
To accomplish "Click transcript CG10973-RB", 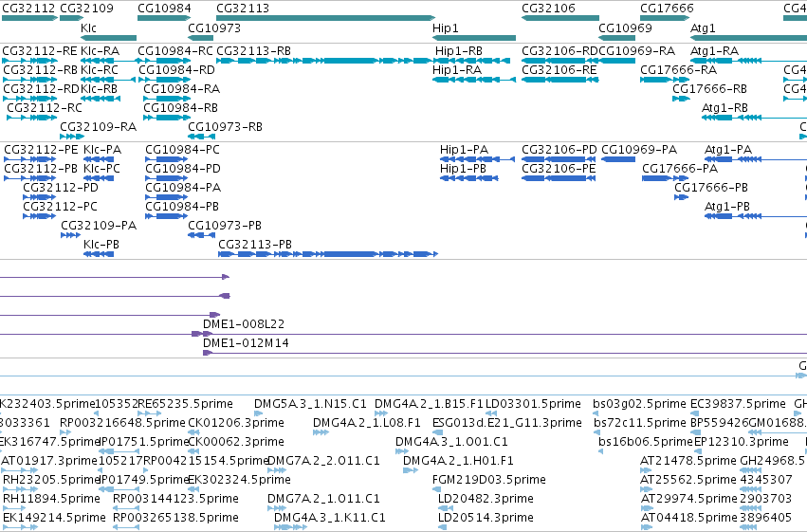I will coord(201,137).
